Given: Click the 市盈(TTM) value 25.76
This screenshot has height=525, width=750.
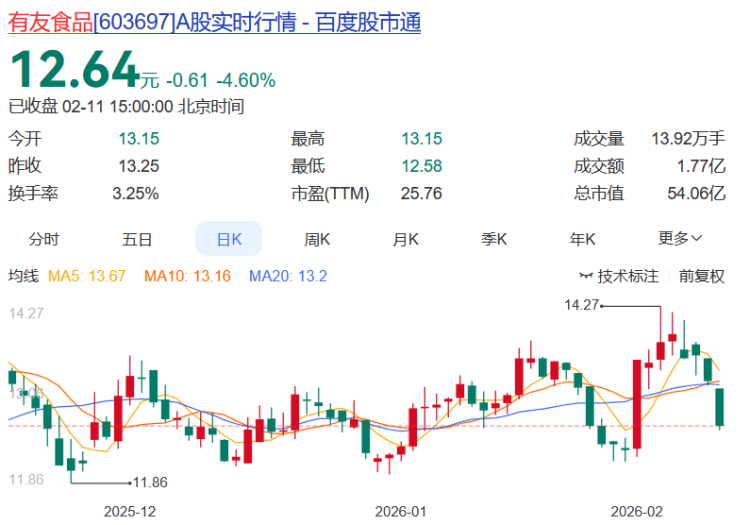Looking at the screenshot, I should pos(421,194).
